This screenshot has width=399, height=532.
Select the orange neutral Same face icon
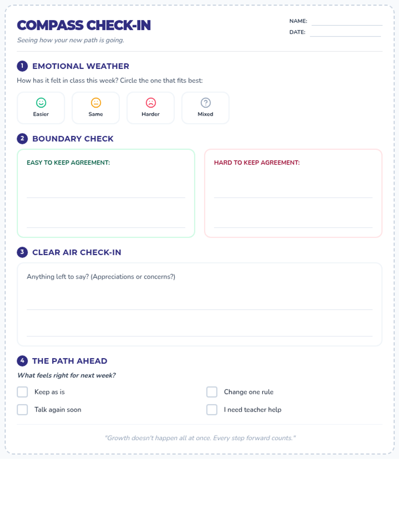96,103
